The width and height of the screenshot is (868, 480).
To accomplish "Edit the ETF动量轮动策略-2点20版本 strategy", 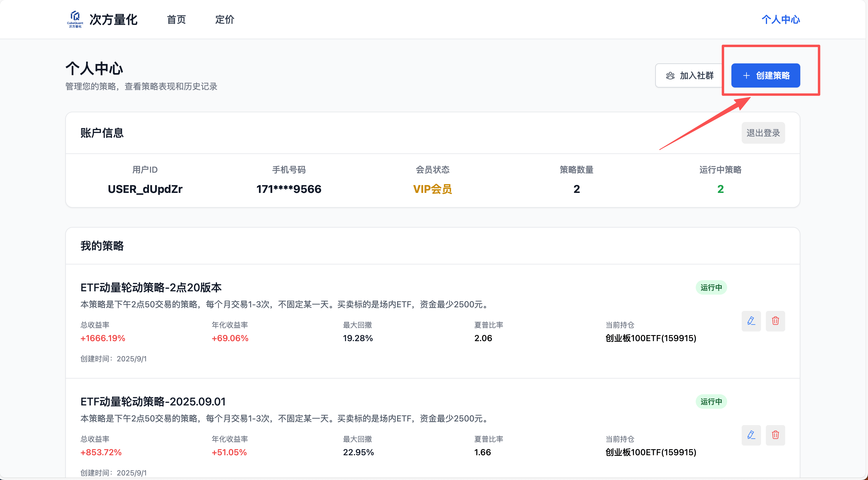I will 751,321.
